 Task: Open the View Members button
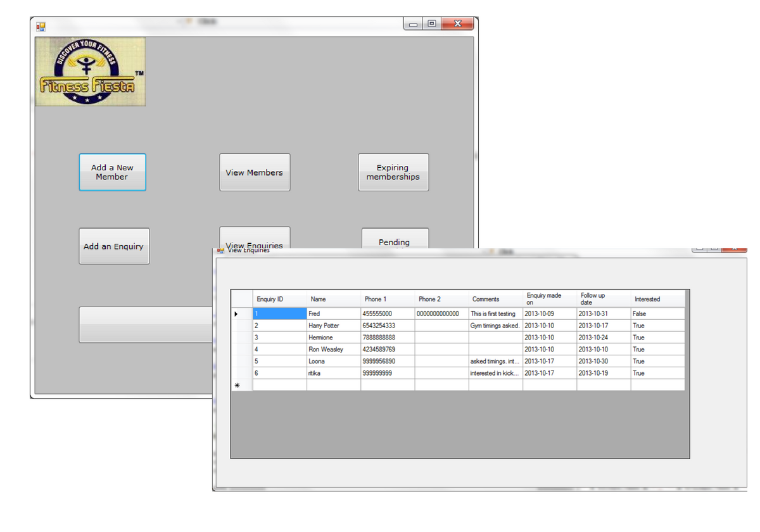[x=255, y=172]
